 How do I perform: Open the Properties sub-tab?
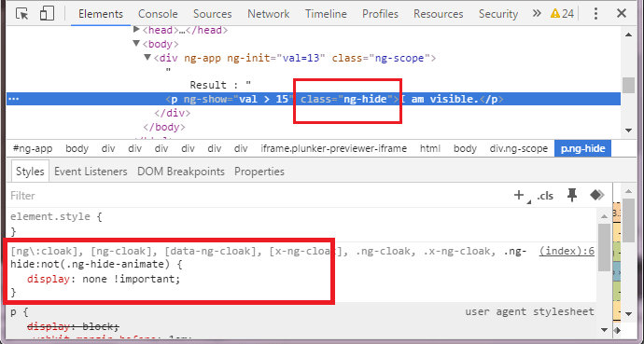click(x=259, y=172)
